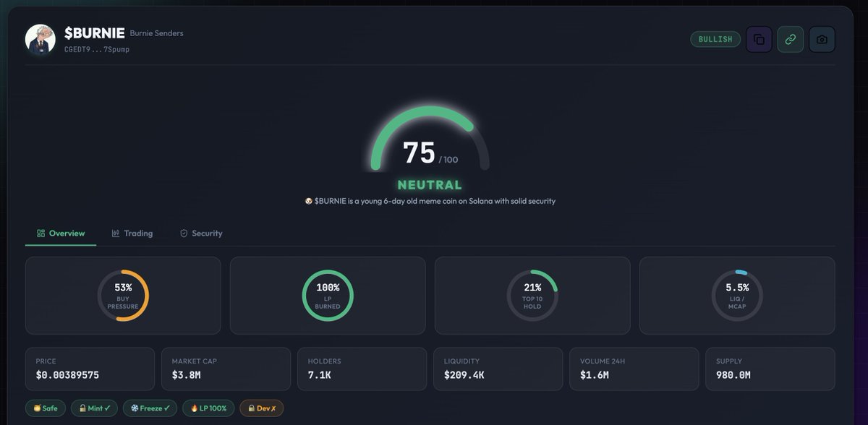The image size is (868, 425).
Task: Click the Liquidity value $209.4K
Action: tap(464, 375)
